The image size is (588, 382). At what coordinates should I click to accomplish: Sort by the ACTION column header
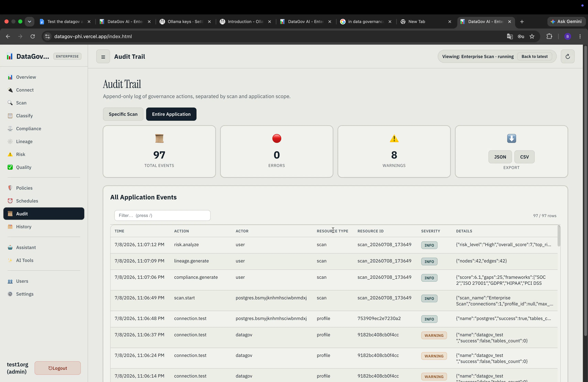pyautogui.click(x=181, y=231)
